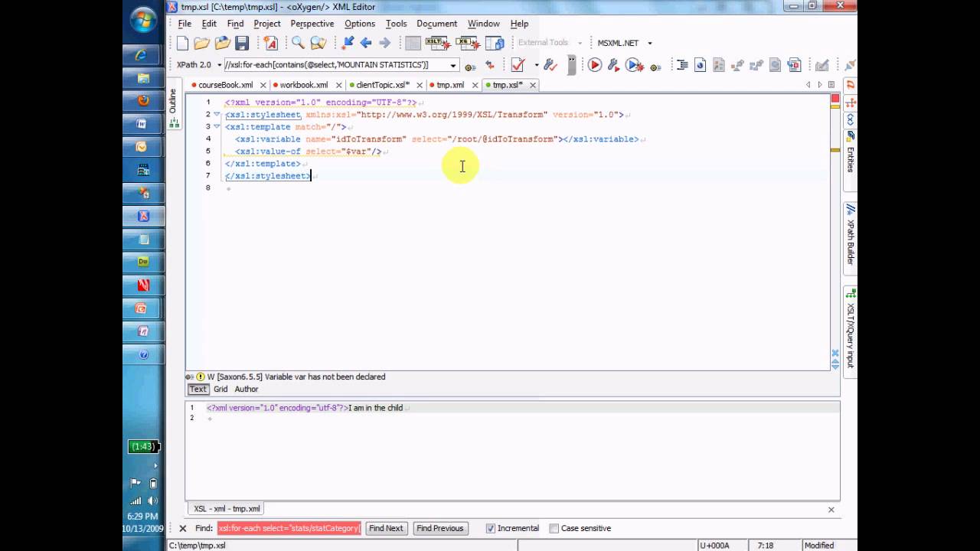
Task: Open the XPath Builder side panel
Action: click(850, 236)
